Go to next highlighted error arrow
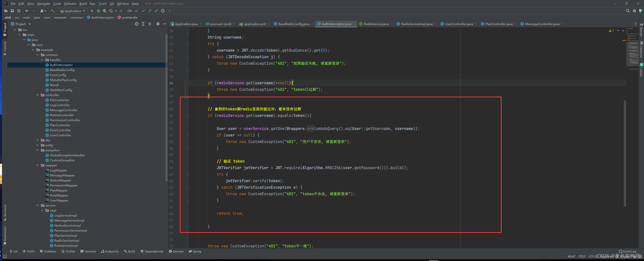This screenshot has height=261, width=644. click(623, 31)
